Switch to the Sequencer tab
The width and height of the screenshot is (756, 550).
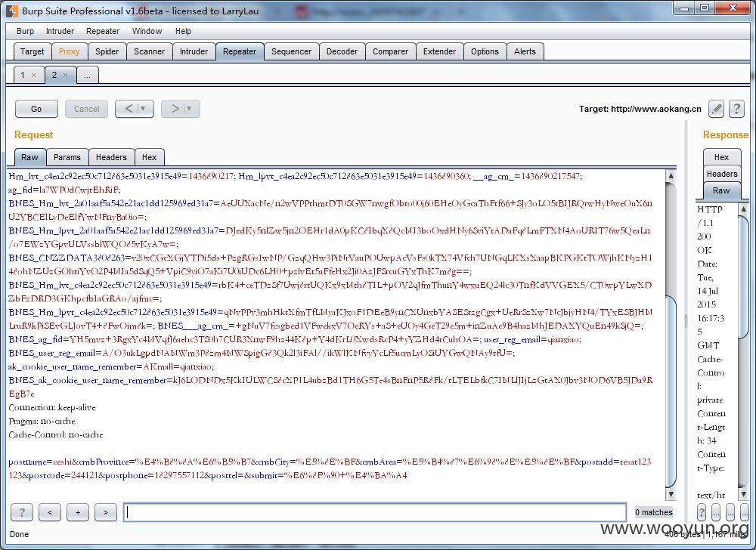point(291,51)
